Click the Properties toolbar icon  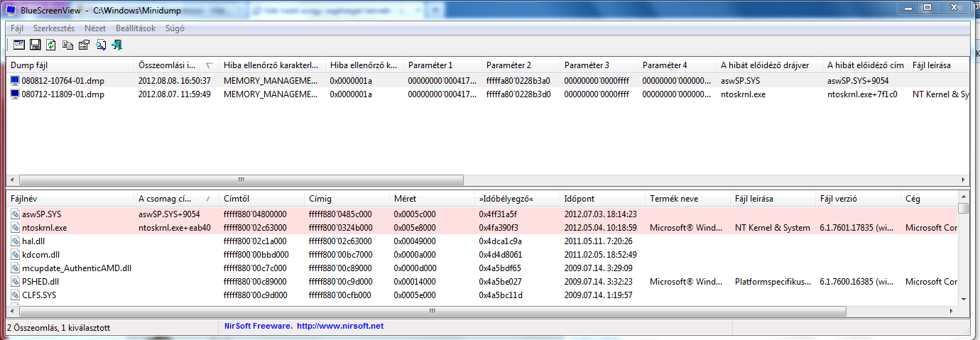click(84, 45)
